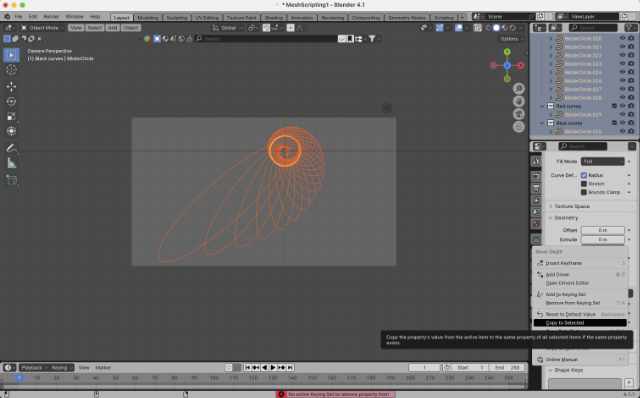Open the Render properties tab
Screen dimensions: 640x398
(x=536, y=176)
